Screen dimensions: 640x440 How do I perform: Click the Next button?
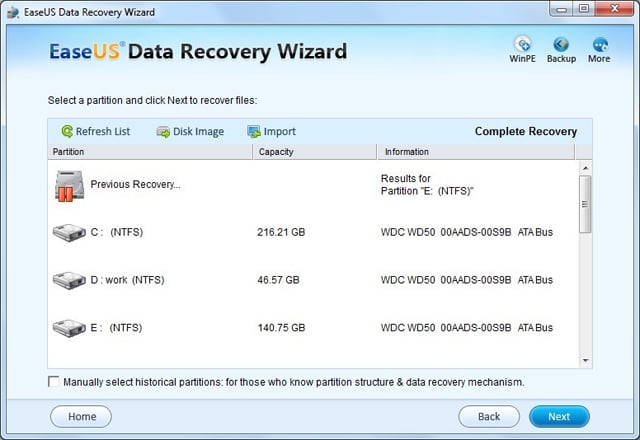pyautogui.click(x=559, y=416)
